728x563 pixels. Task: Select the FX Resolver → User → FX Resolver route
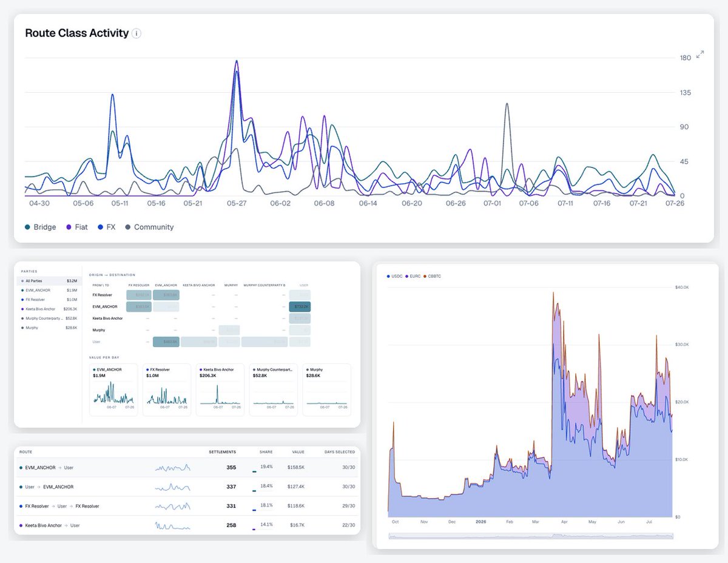(x=187, y=506)
